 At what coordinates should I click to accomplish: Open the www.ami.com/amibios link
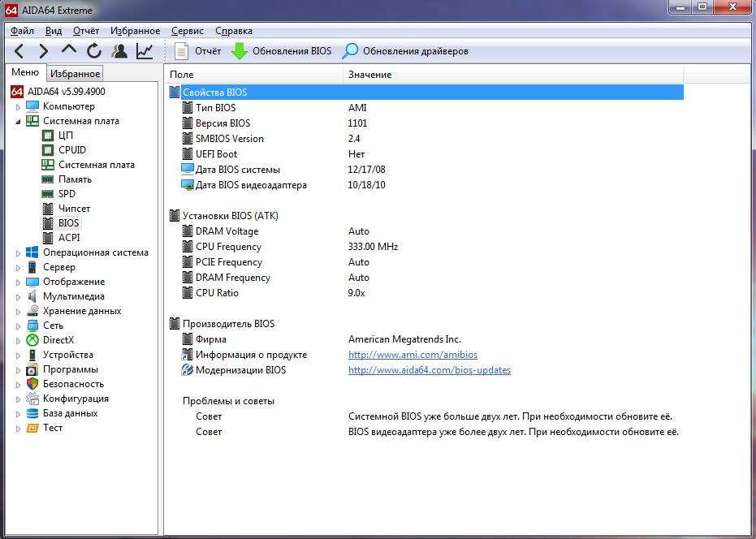413,355
